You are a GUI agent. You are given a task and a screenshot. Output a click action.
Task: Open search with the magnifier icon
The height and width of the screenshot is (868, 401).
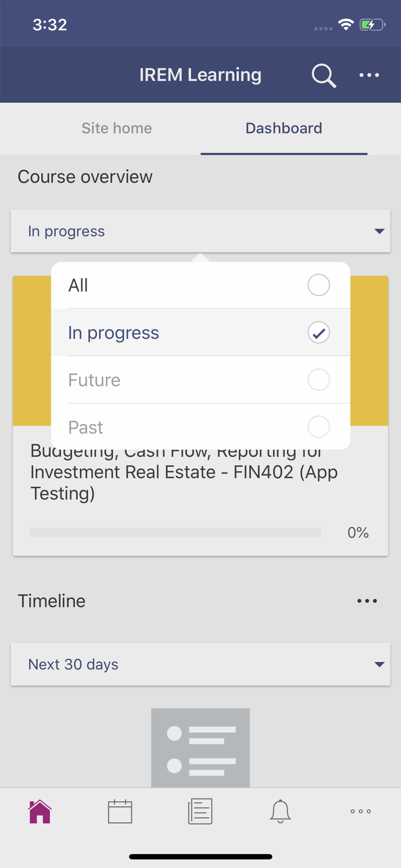pos(324,76)
